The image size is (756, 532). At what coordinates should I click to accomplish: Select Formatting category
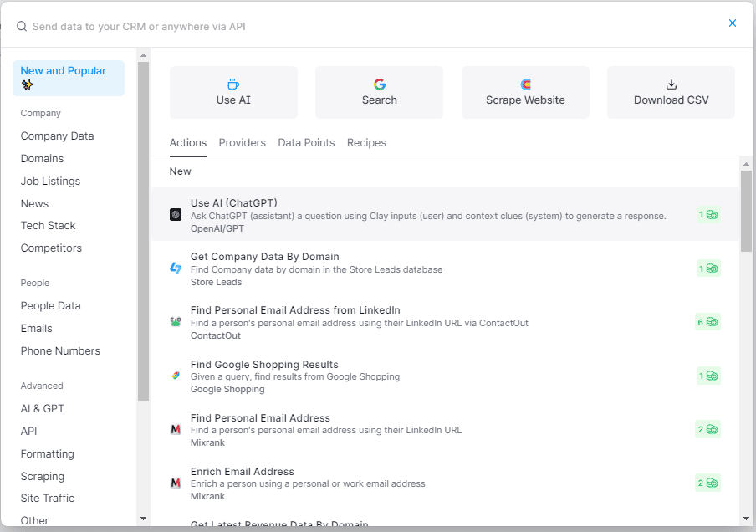(47, 454)
